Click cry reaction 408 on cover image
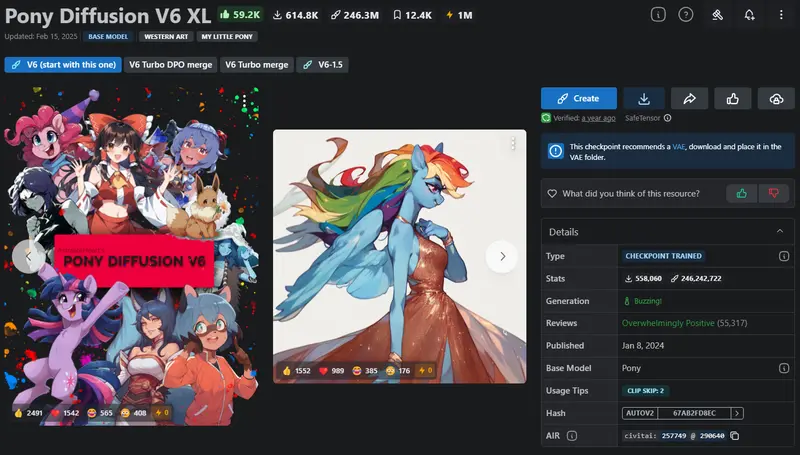Screen dimensions: 800x455 [x=133, y=413]
